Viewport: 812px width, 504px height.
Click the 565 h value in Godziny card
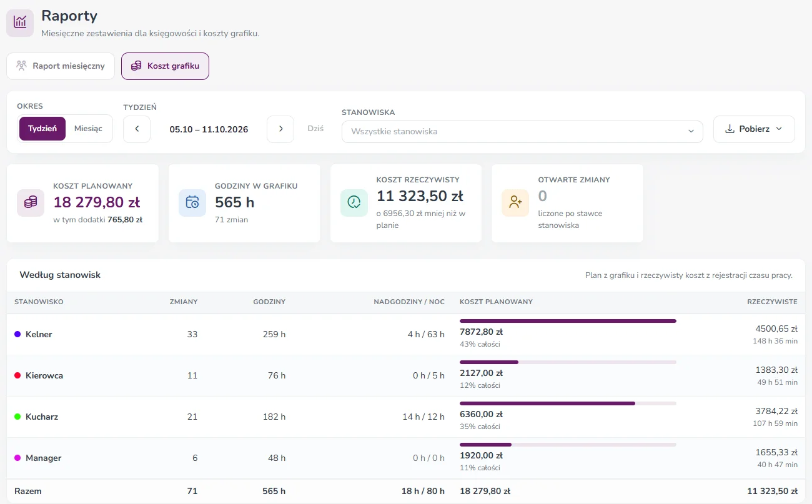pyautogui.click(x=234, y=202)
